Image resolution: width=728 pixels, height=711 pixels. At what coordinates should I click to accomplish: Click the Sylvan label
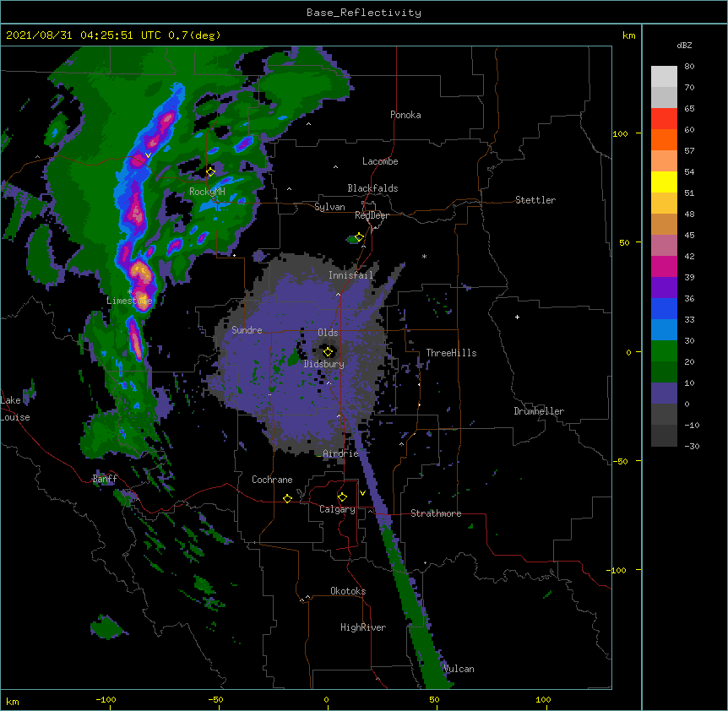coord(329,207)
